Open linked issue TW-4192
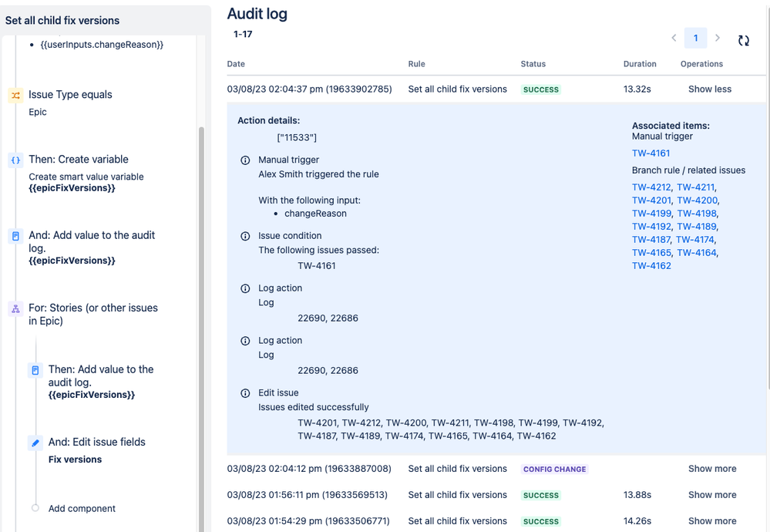Screen dimensions: 770x532 (651, 227)
